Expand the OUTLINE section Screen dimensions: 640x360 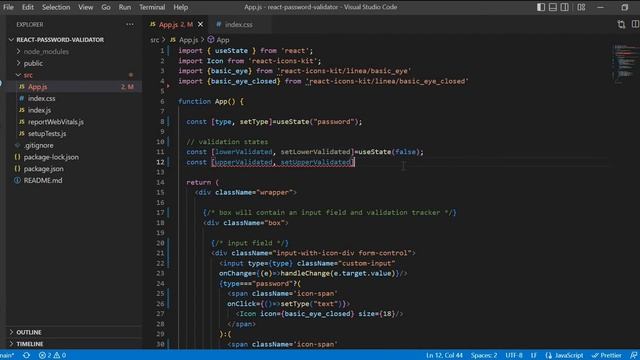[x=29, y=332]
